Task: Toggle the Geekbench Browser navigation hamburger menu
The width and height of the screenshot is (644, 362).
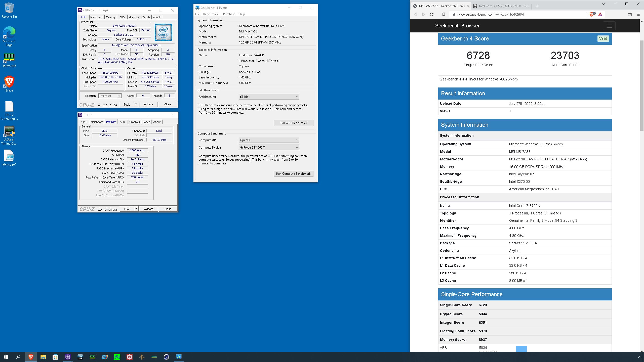Action: [609, 26]
